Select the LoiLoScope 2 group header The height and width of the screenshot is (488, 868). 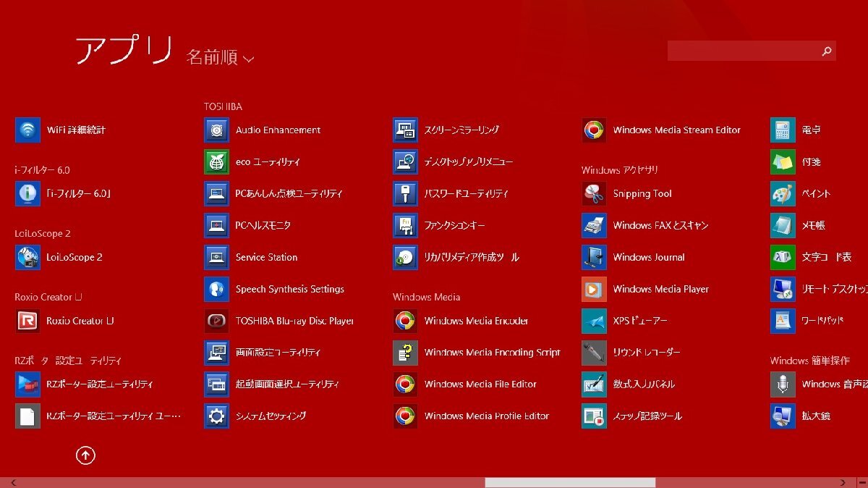43,234
